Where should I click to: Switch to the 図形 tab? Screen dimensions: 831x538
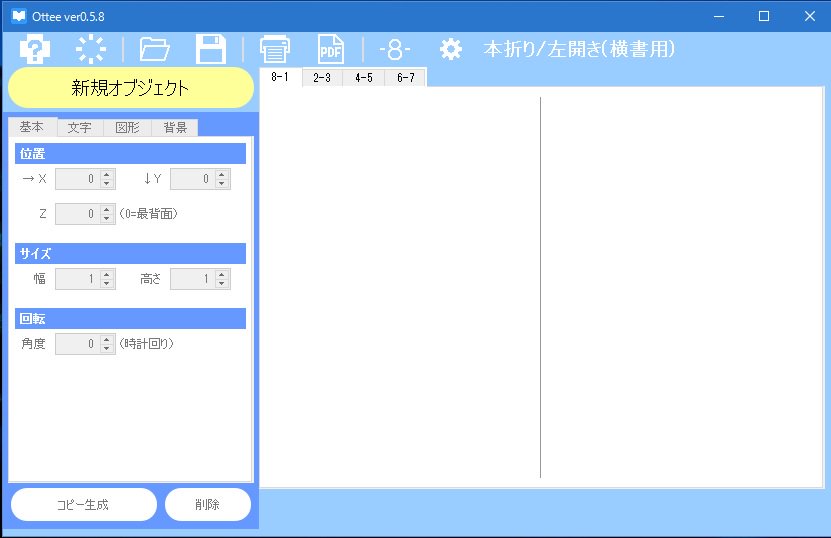[x=127, y=127]
